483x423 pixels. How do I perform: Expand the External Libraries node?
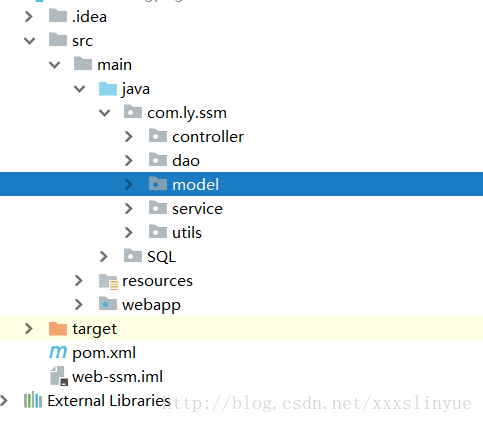3,400
